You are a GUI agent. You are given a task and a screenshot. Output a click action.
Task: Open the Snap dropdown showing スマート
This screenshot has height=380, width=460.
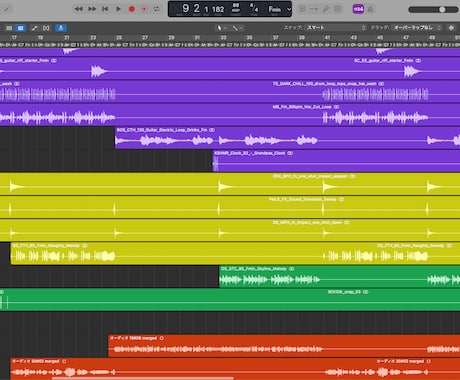point(335,28)
